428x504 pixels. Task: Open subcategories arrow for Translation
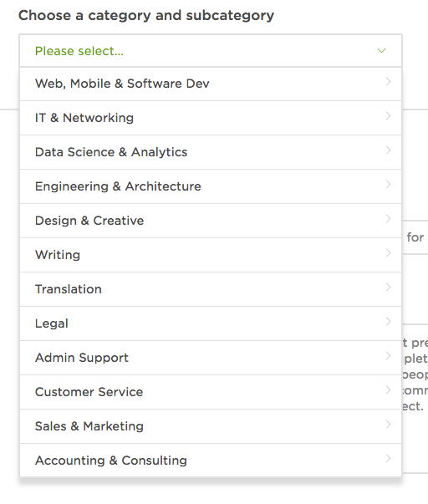tap(388, 288)
